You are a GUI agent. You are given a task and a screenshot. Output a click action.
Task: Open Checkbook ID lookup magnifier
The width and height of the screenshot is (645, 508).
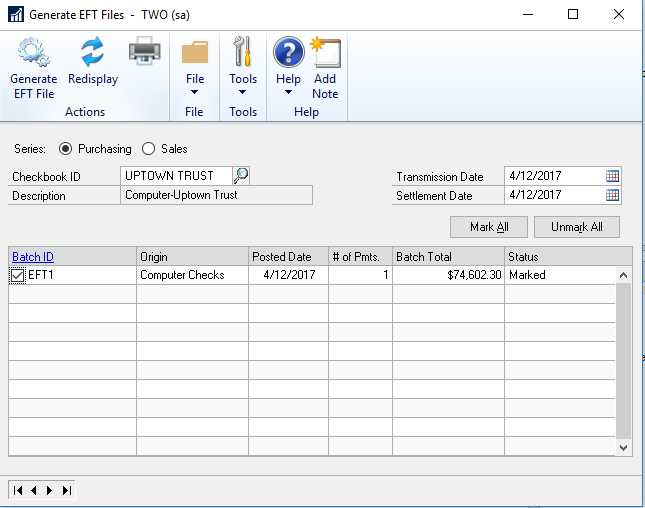pyautogui.click(x=241, y=176)
